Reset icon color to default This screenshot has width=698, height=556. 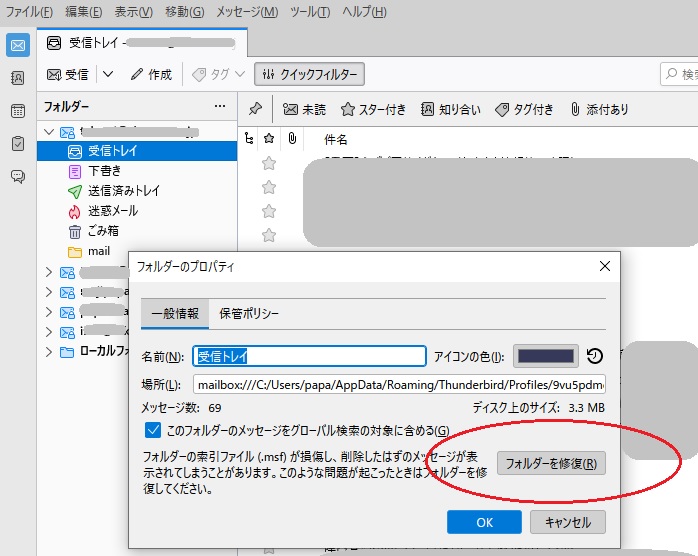(x=594, y=356)
